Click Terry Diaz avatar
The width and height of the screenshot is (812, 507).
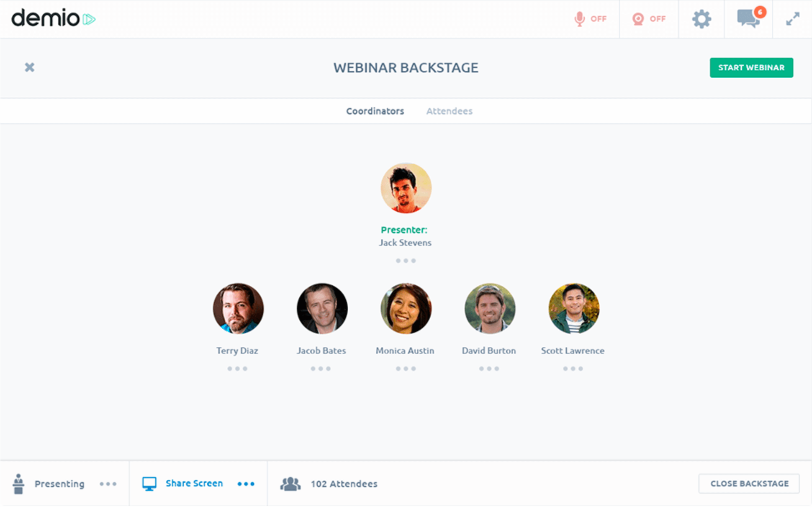[238, 308]
